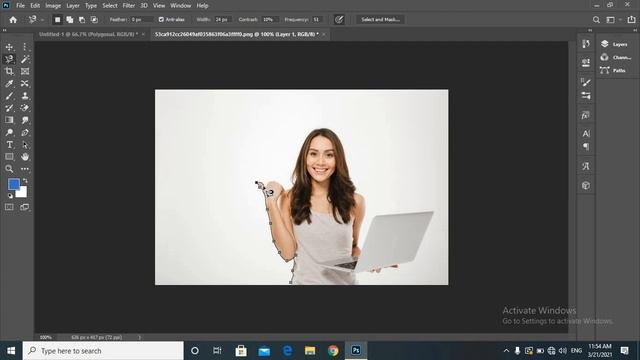This screenshot has height=360, width=640.
Task: Open the Brushes panel icon
Action: 586,82
